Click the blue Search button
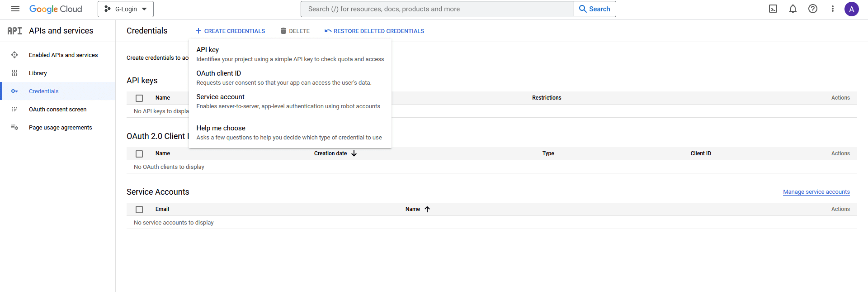The width and height of the screenshot is (868, 292). [595, 9]
